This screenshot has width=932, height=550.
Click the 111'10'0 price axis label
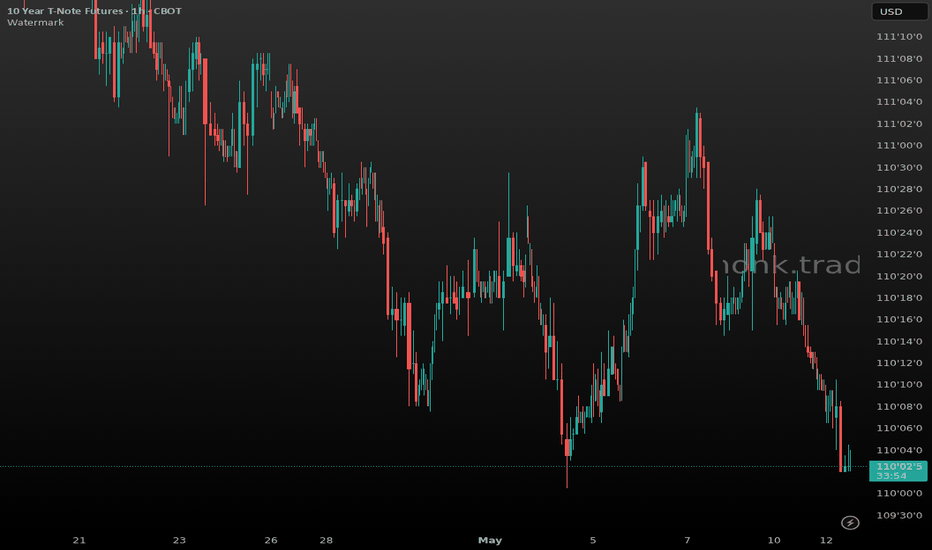[899, 37]
